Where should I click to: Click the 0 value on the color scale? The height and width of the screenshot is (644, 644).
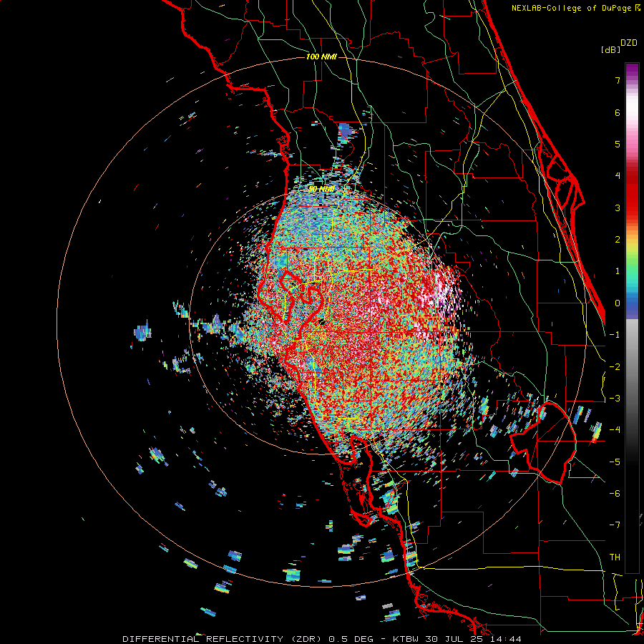[x=618, y=303]
